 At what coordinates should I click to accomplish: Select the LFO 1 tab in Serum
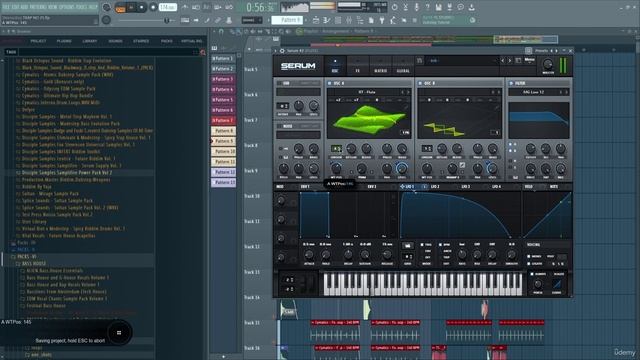[409, 187]
